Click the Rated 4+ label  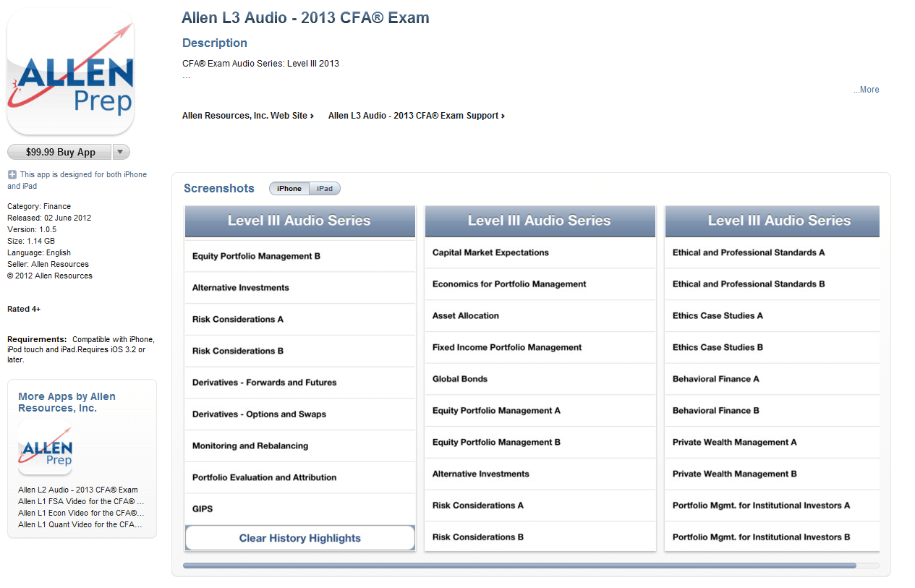tap(24, 309)
